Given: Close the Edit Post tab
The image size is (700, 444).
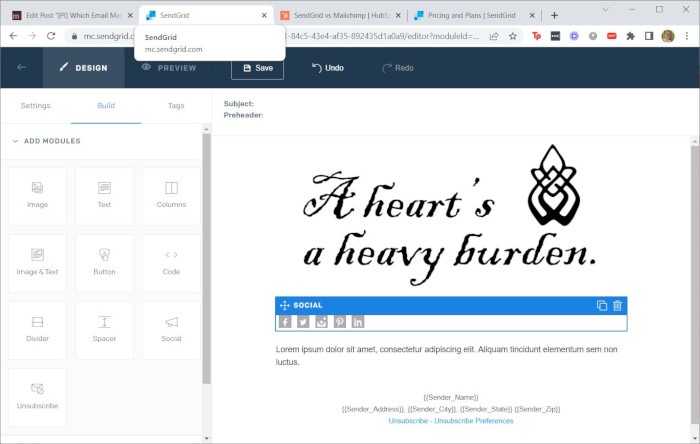Looking at the screenshot, I should [130, 15].
